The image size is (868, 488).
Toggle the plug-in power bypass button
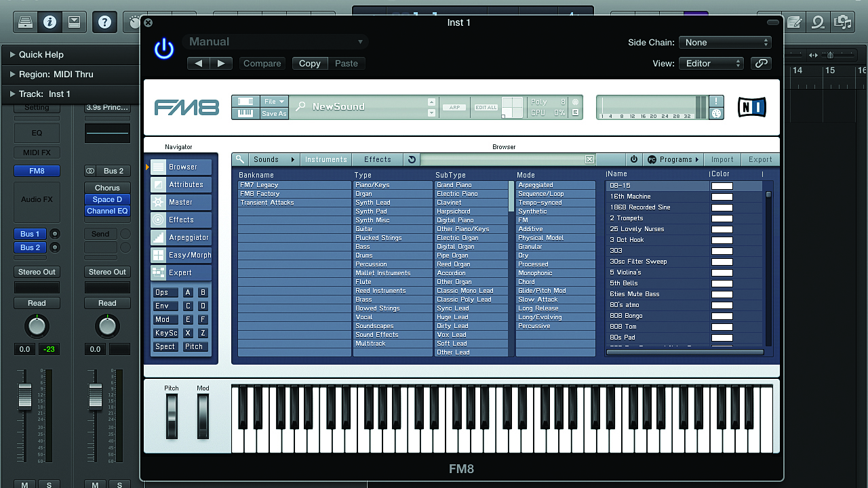164,49
